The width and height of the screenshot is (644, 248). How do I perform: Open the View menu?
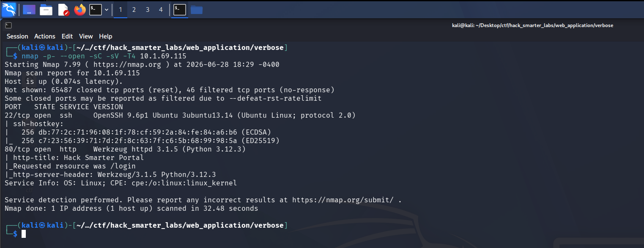[x=86, y=36]
